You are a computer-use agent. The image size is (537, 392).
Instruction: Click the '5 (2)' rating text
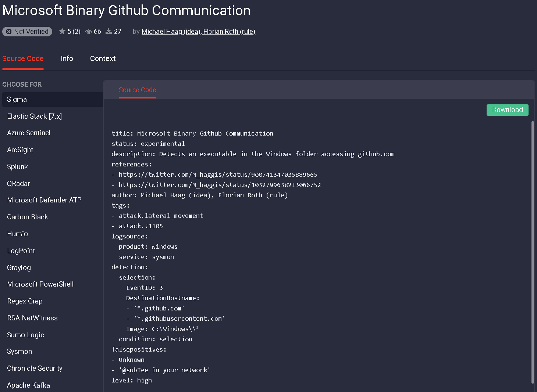click(74, 32)
